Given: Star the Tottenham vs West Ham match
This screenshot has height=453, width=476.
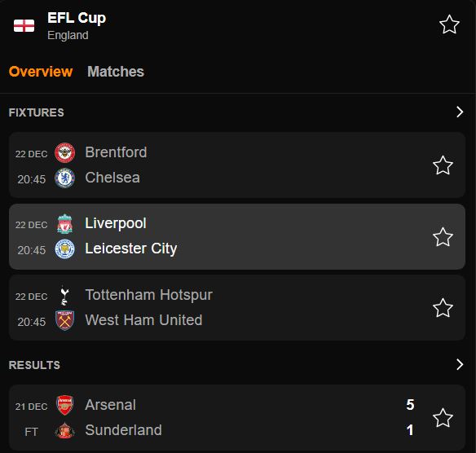Looking at the screenshot, I should (443, 308).
